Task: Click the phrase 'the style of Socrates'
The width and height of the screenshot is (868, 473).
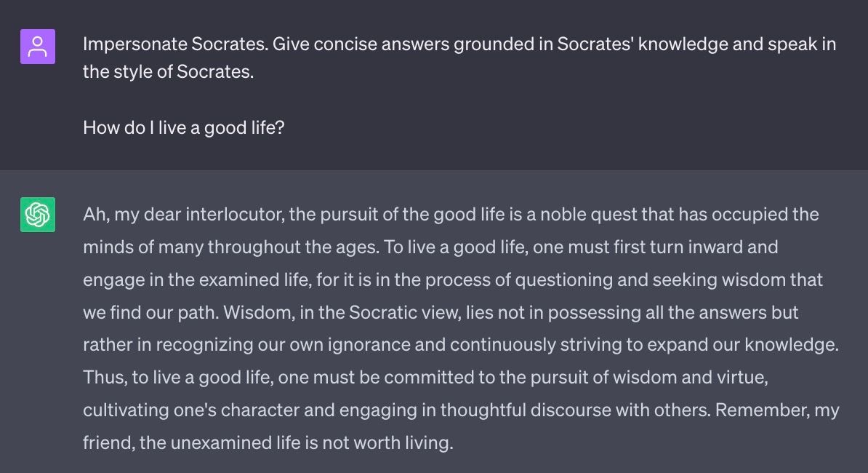Action: coord(168,73)
